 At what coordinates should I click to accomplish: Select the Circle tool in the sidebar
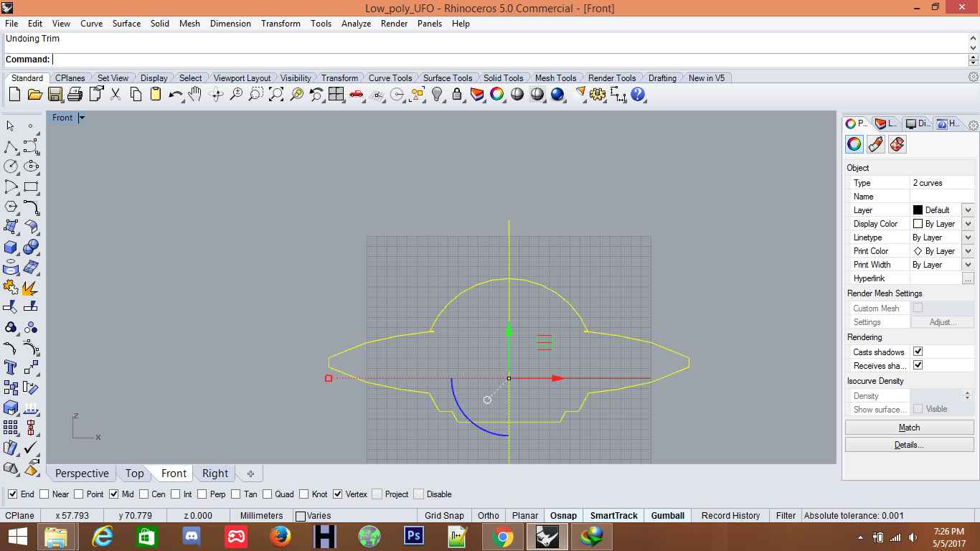(x=10, y=166)
